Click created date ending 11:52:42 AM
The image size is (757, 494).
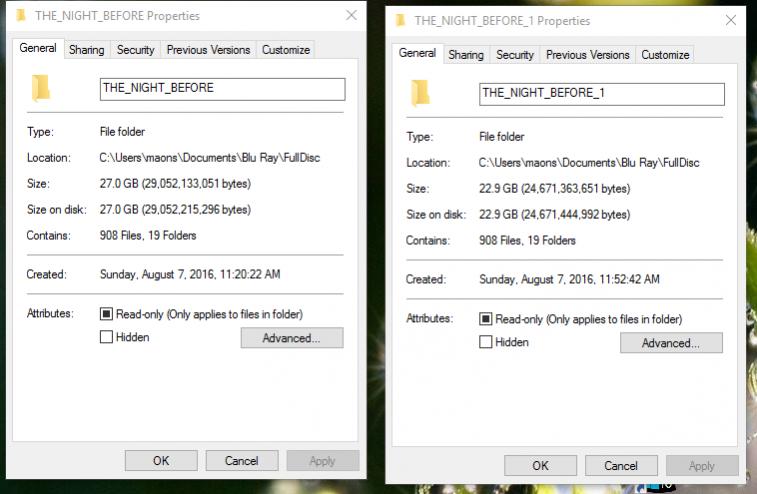569,279
